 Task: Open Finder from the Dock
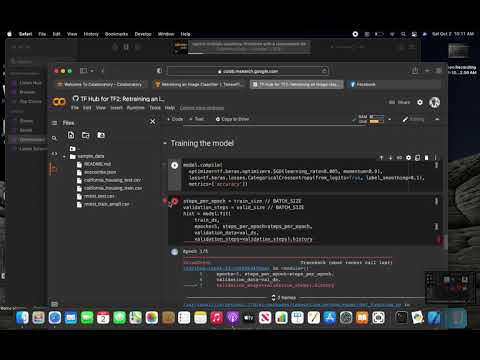click(x=22, y=318)
